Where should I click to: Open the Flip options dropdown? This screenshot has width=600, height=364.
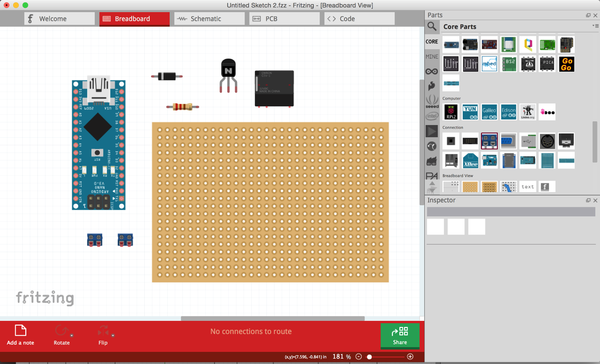click(112, 335)
